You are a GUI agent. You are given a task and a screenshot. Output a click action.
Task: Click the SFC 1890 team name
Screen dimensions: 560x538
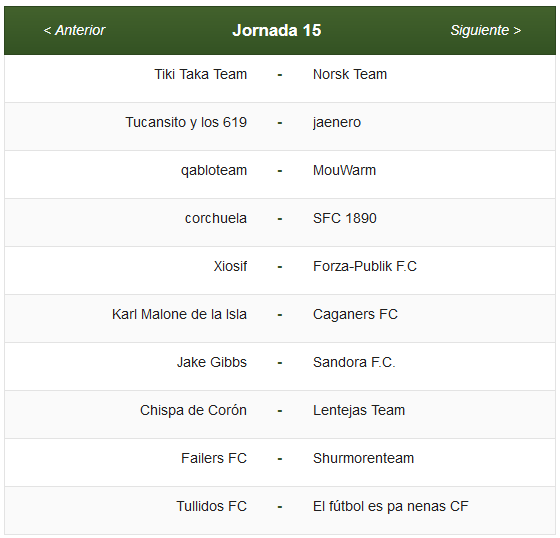pyautogui.click(x=345, y=218)
